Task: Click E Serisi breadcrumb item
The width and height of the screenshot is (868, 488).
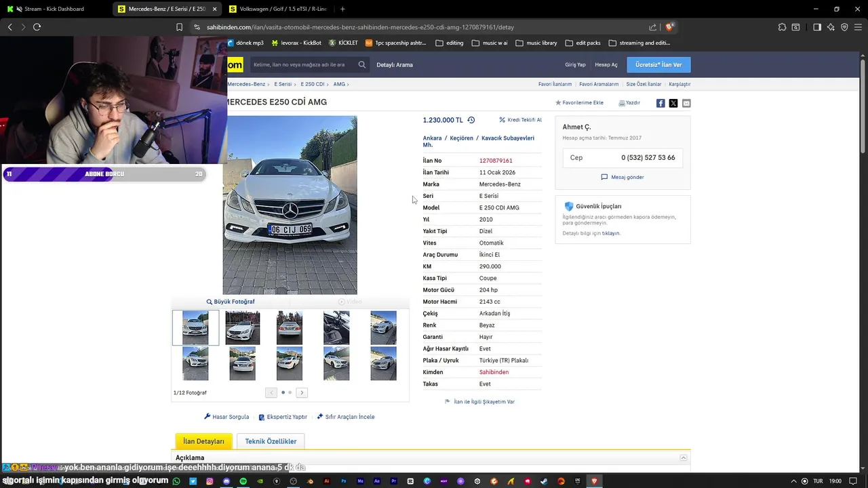Action: click(x=283, y=84)
